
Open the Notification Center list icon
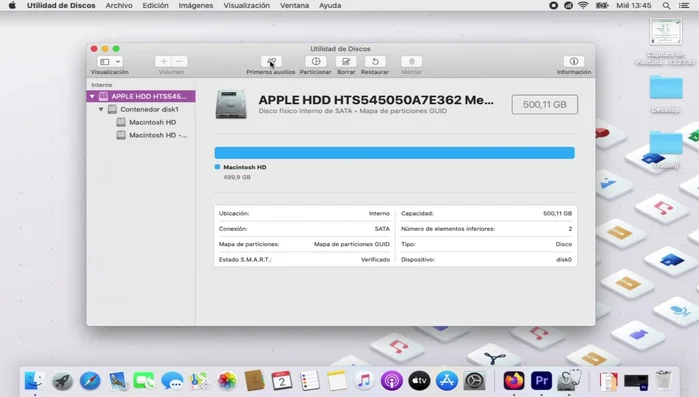click(x=684, y=5)
